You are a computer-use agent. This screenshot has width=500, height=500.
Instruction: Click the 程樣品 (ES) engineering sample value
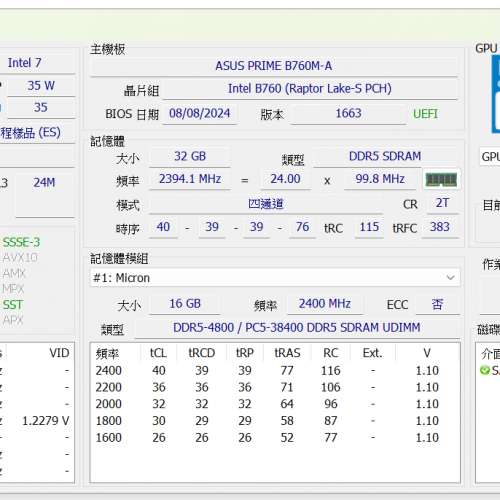pyautogui.click(x=30, y=133)
